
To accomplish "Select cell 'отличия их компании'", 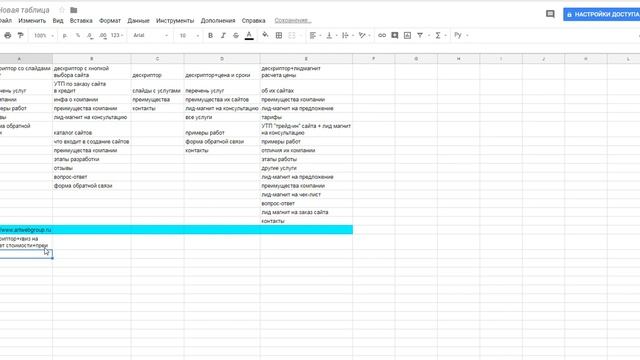I will pos(306,151).
